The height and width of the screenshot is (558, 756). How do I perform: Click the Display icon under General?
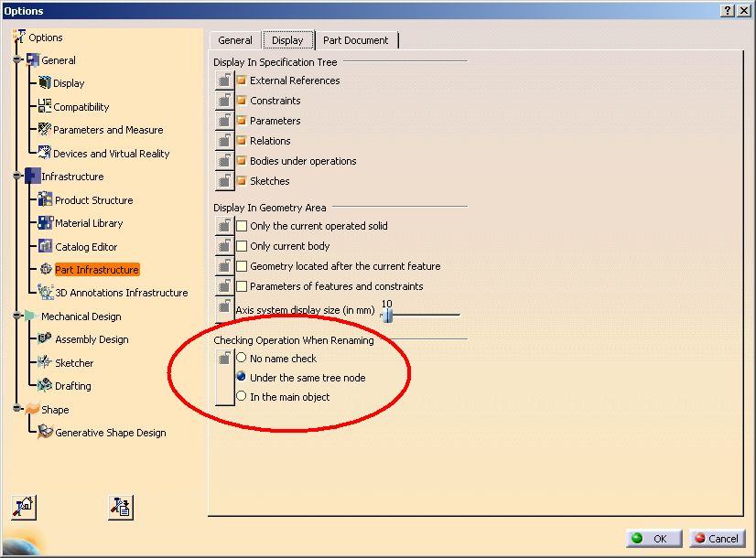pyautogui.click(x=44, y=83)
